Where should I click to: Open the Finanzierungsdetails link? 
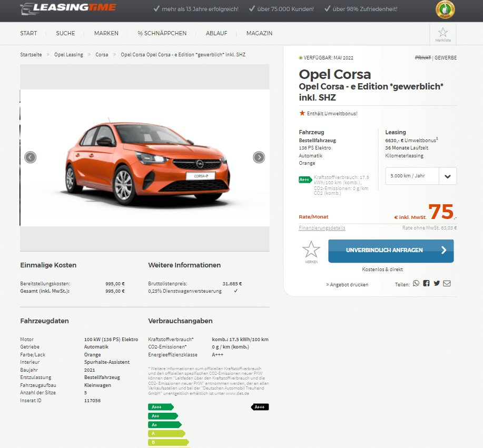322,228
